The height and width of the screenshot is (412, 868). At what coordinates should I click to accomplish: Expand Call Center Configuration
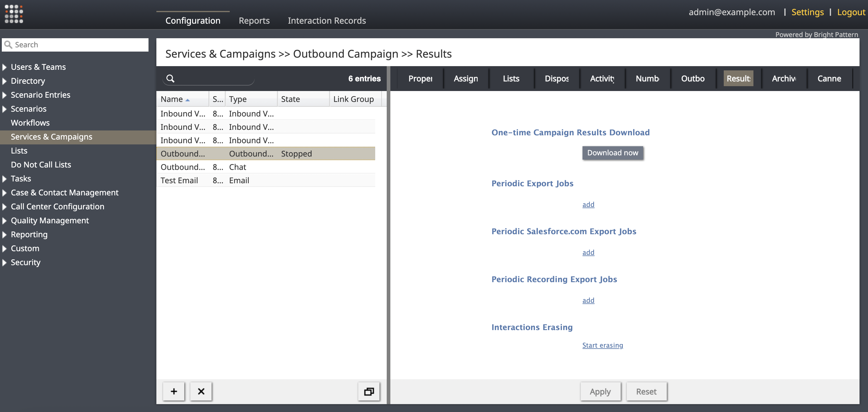pos(4,207)
